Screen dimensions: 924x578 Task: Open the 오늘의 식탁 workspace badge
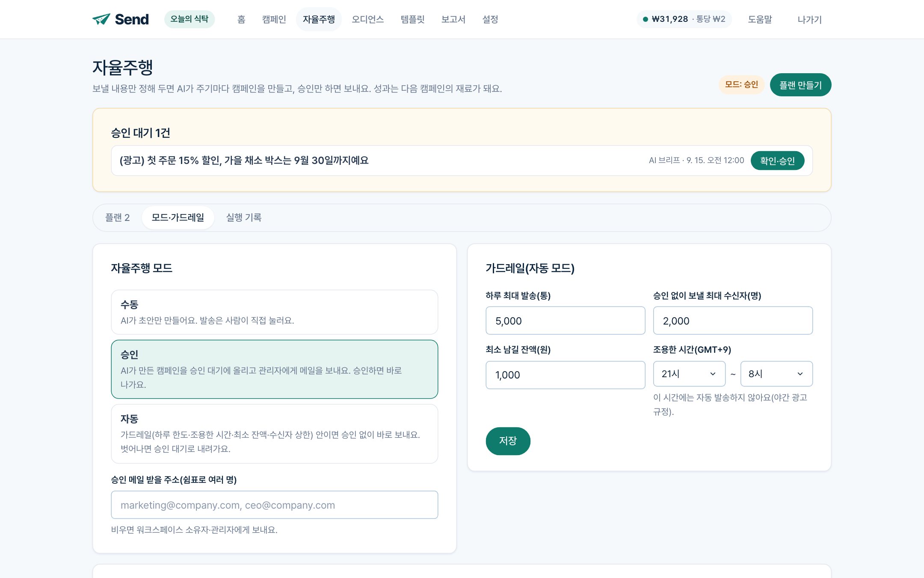point(189,19)
